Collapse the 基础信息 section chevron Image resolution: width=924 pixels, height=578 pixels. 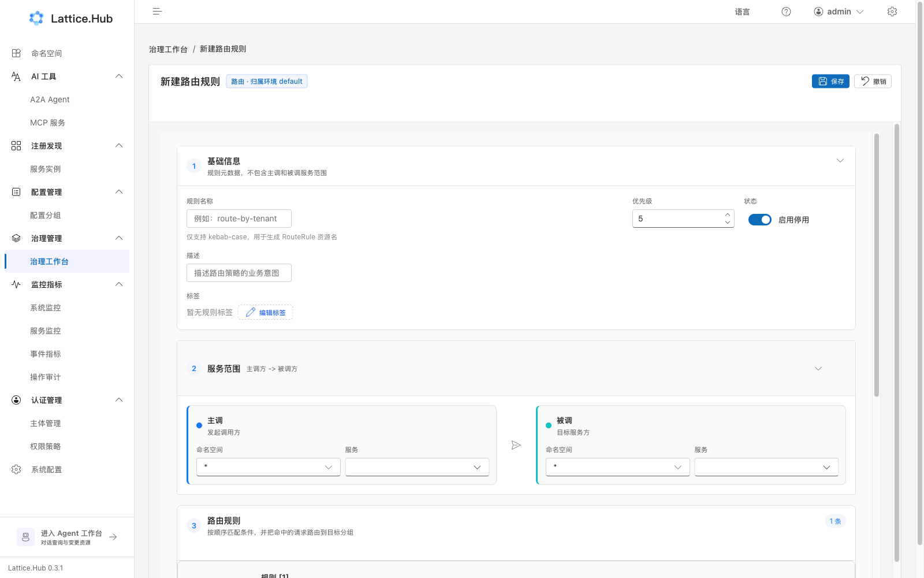click(840, 161)
